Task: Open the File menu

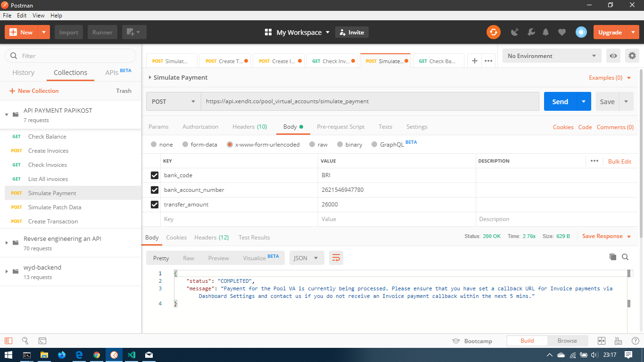Action: pos(7,16)
